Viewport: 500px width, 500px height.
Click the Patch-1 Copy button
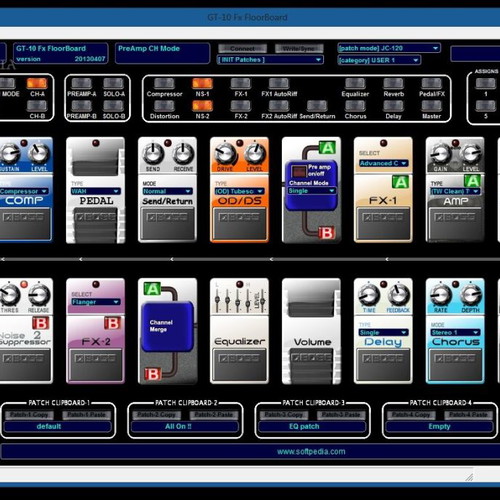(29, 415)
